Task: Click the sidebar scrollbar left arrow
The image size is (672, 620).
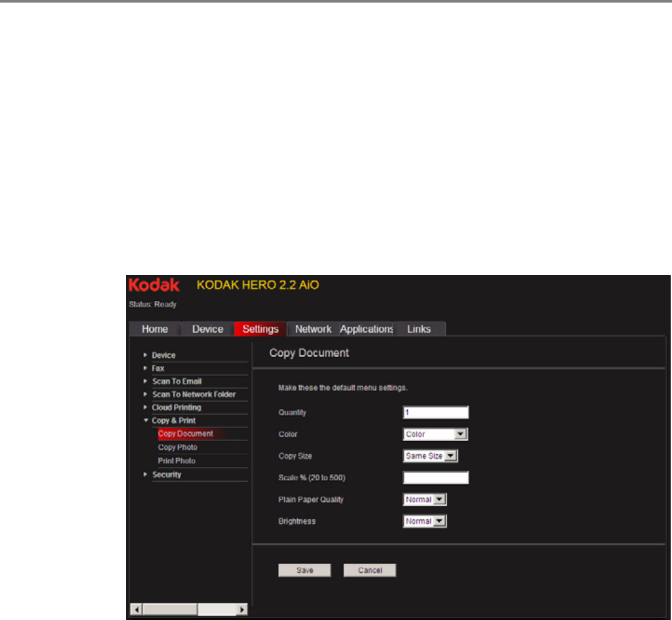Action: [x=136, y=609]
